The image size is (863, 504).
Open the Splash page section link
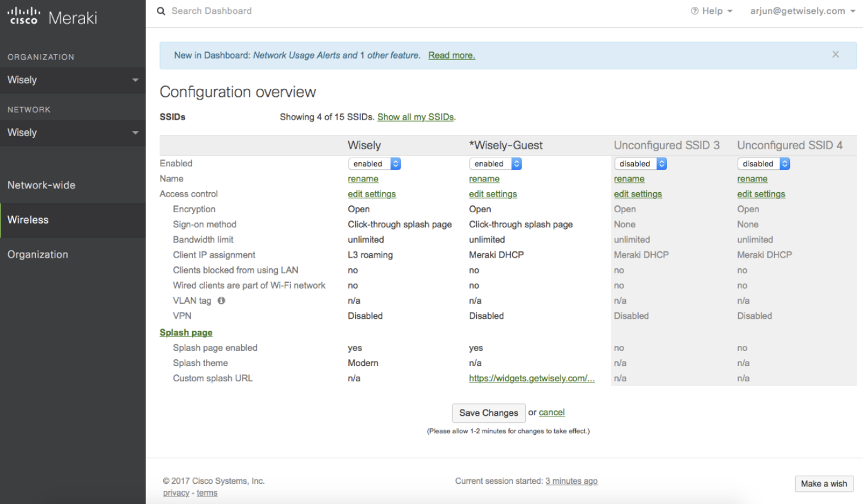click(186, 333)
